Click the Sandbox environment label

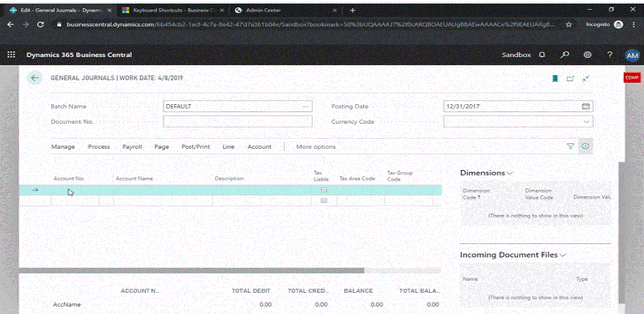516,55
